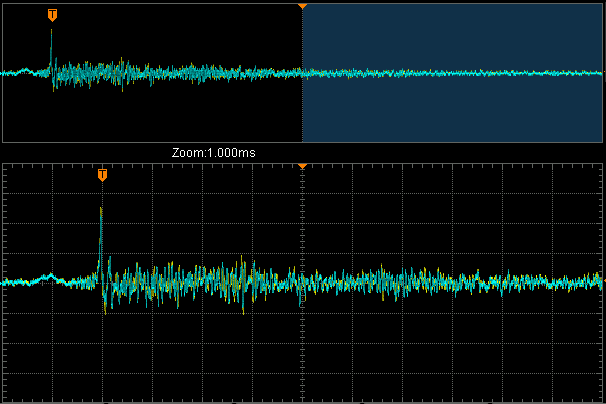The height and width of the screenshot is (404, 606).
Task: Click the orange T trigger marker in overview
Action: click(52, 15)
